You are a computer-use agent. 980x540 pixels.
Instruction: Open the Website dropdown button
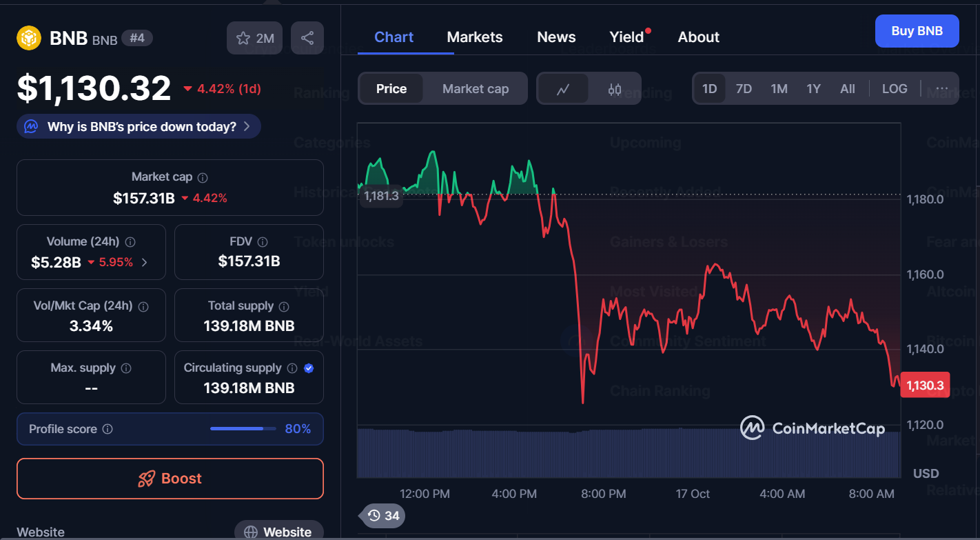coord(278,532)
